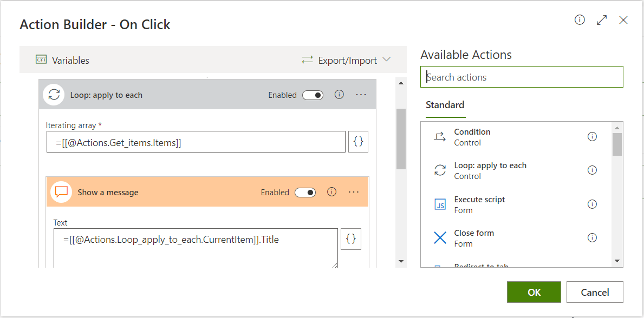The height and width of the screenshot is (318, 644).
Task: Switch to the Standard tab
Action: coord(445,105)
